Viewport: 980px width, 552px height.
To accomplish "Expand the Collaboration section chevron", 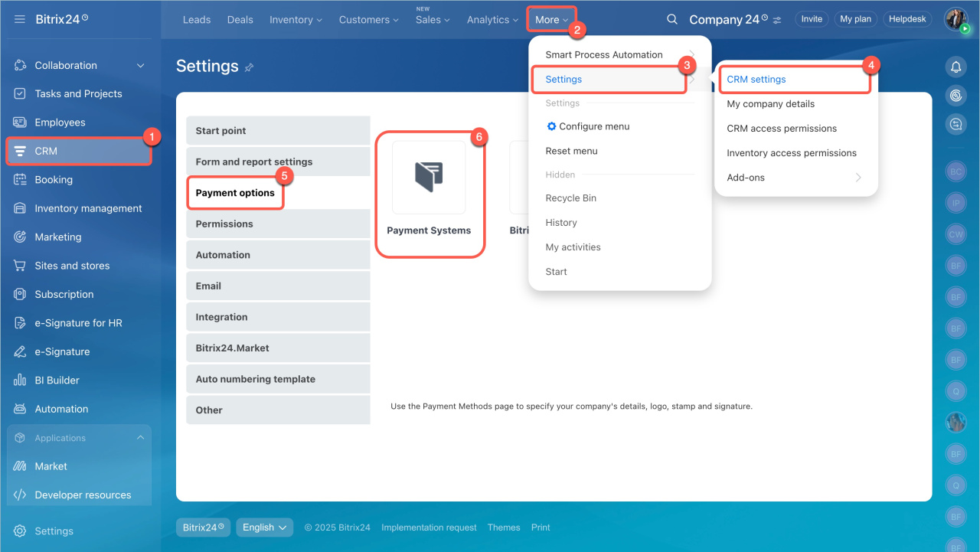I will [x=141, y=66].
